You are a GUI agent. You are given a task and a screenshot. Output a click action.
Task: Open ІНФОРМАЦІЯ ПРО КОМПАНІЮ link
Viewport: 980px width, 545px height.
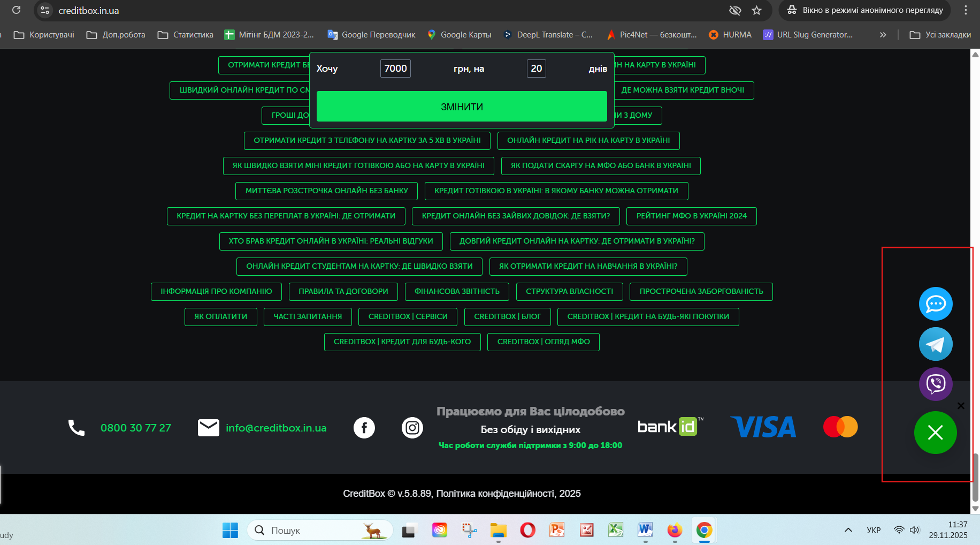pyautogui.click(x=216, y=292)
